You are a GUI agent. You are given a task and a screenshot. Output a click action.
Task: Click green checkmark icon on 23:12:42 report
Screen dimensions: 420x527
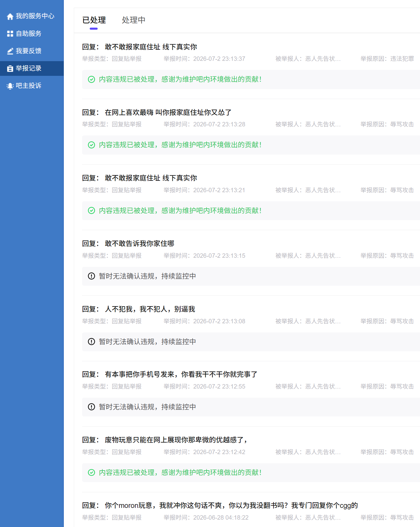tap(91, 472)
